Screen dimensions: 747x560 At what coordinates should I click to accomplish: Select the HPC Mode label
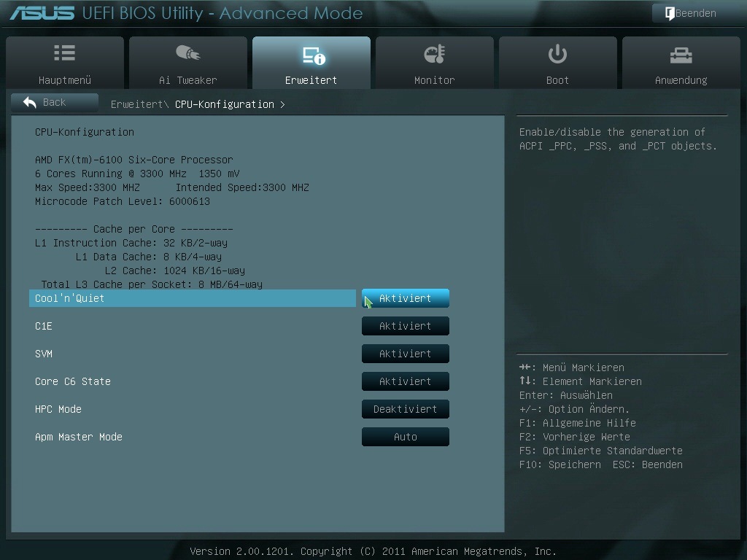point(58,409)
